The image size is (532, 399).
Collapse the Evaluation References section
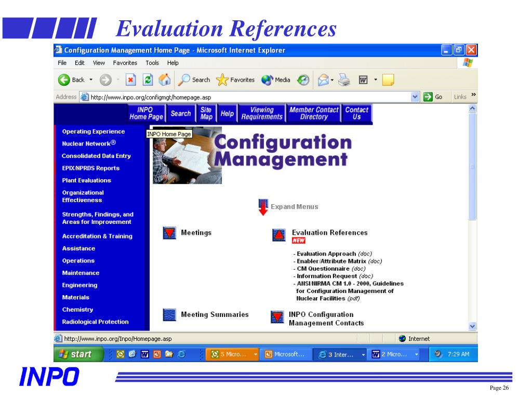[x=279, y=234]
